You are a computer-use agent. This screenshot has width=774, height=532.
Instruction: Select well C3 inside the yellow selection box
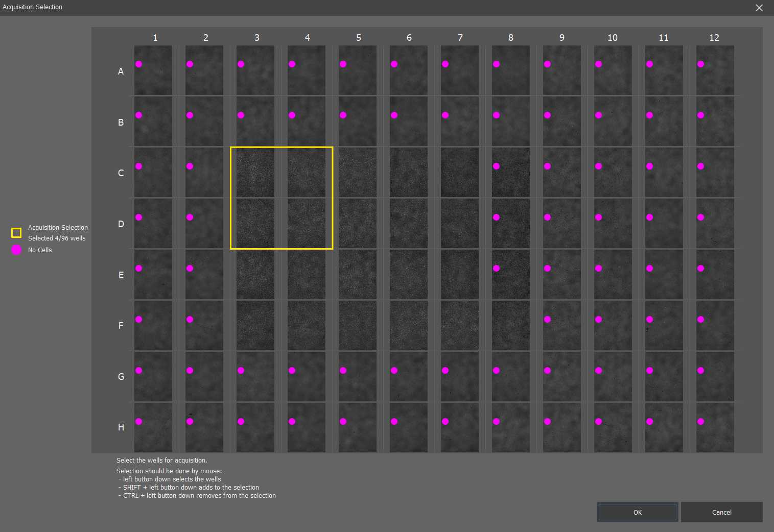coord(255,172)
